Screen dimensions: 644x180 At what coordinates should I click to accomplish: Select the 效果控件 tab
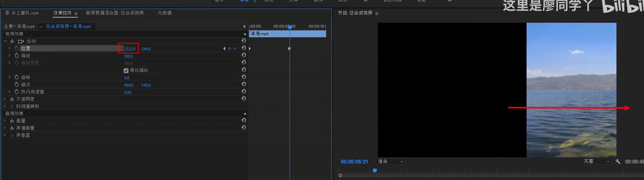tap(62, 13)
